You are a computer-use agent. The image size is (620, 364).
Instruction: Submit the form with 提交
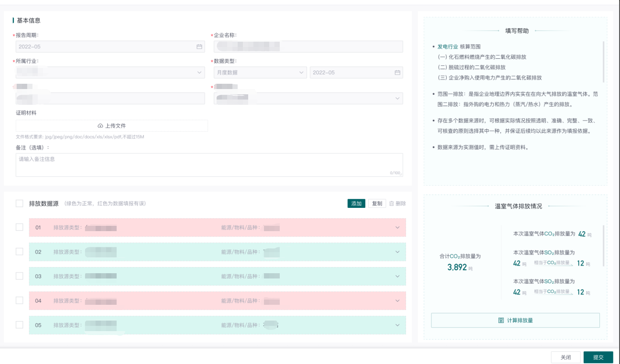598,357
